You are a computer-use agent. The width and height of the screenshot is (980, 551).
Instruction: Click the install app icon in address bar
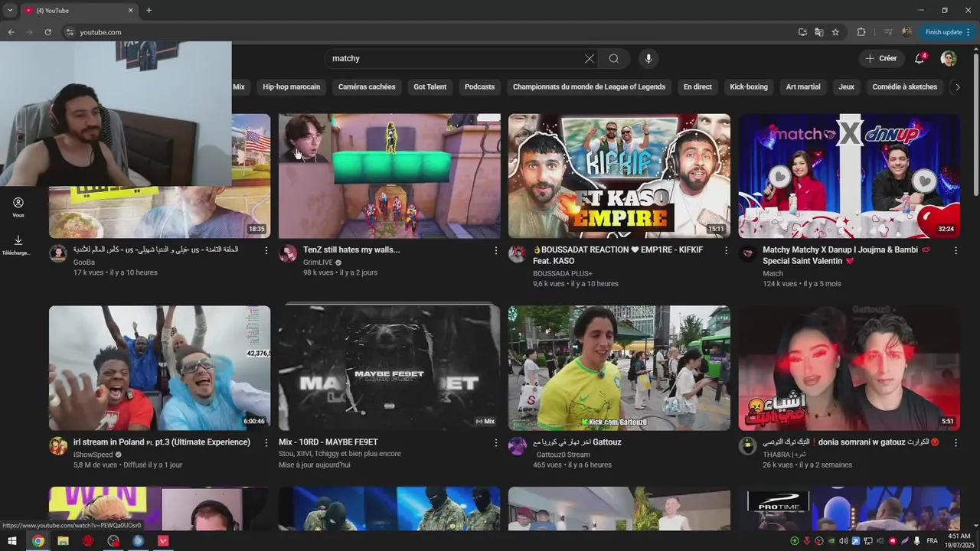click(x=802, y=32)
